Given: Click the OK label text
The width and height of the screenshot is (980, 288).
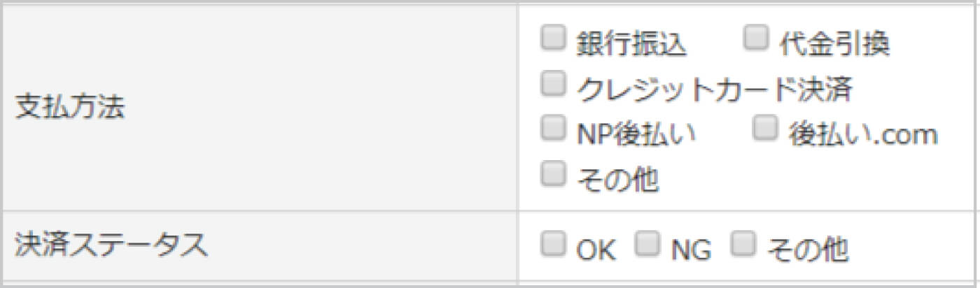Looking at the screenshot, I should click(x=596, y=250).
